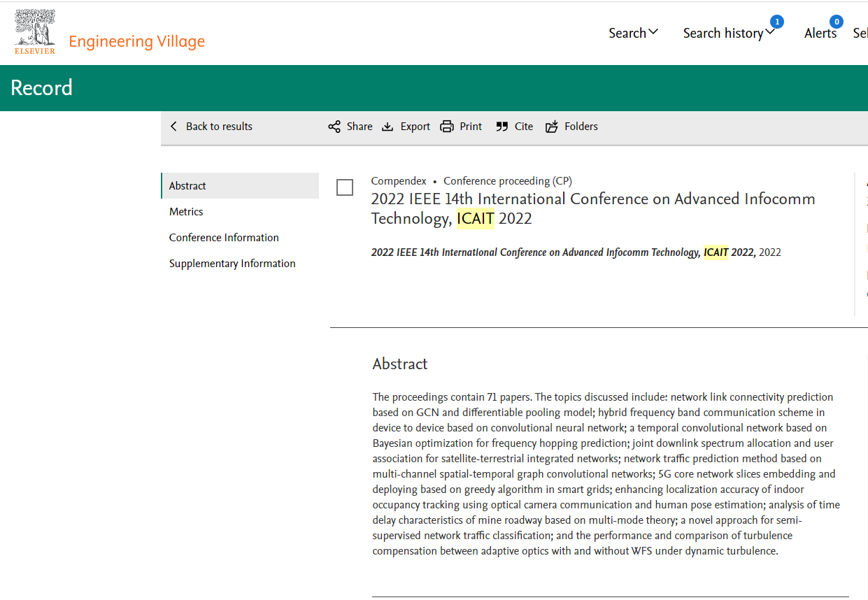Screen dimensions: 868x600
Task: Jump to Supplementary Information section
Action: click(x=232, y=264)
